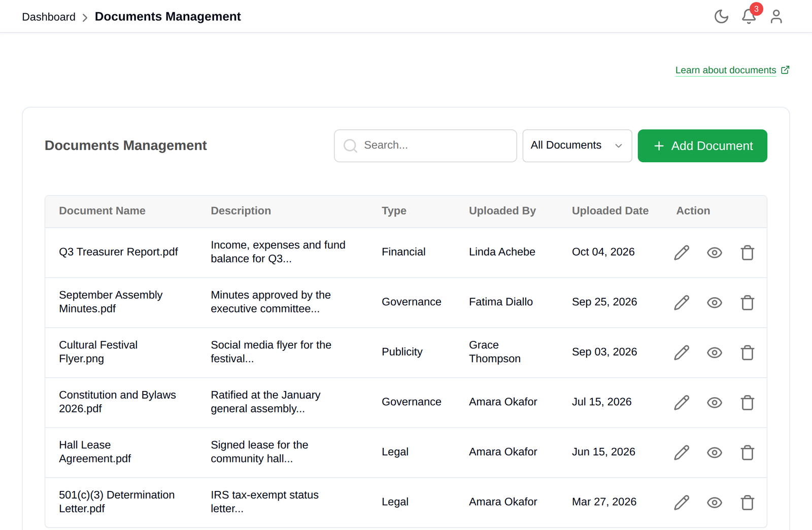This screenshot has height=530, width=812.
Task: Edit Constitution and Bylaws 2026.pdf
Action: point(682,403)
